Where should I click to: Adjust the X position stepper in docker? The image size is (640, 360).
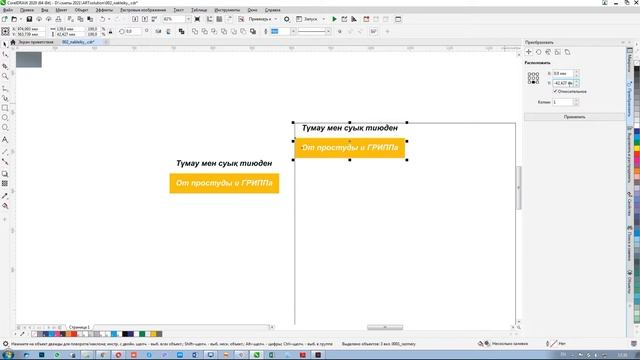tap(577, 73)
